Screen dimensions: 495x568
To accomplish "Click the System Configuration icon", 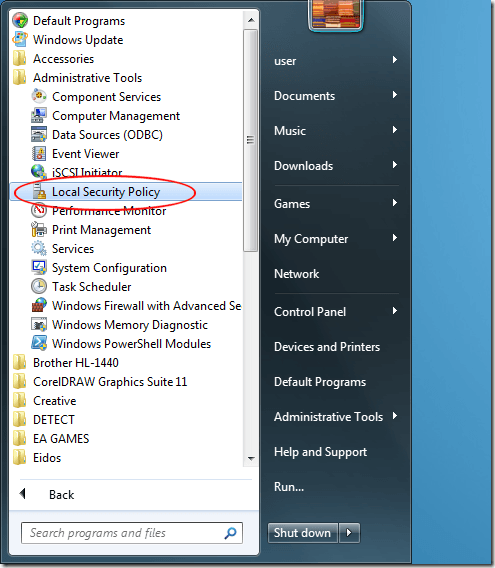I will pyautogui.click(x=39, y=267).
